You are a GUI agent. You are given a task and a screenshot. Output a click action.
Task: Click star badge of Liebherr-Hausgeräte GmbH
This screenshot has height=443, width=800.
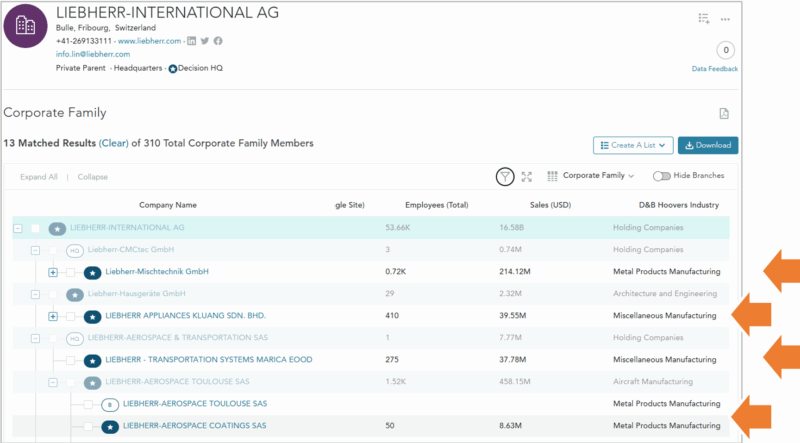point(74,294)
